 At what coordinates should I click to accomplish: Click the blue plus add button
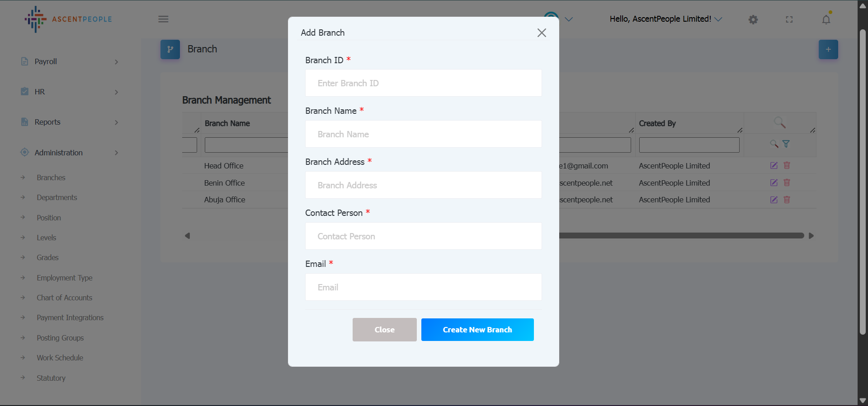[x=828, y=49]
